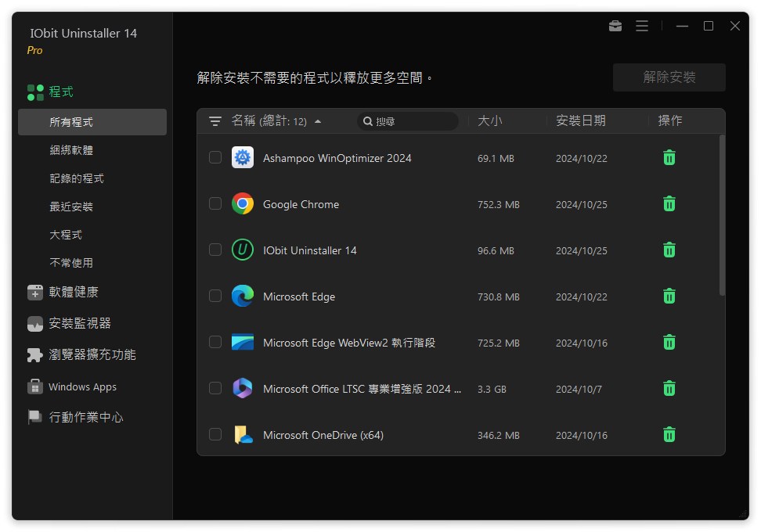Viewport: 761px width, 532px height.
Task: Click the 69.1 MB size value
Action: (x=496, y=159)
